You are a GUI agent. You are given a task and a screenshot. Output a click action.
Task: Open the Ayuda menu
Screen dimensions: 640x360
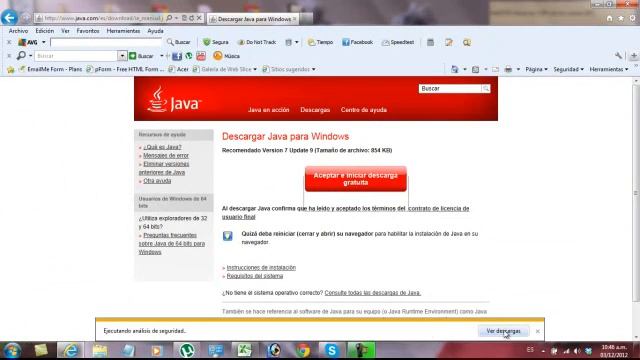coord(156,31)
